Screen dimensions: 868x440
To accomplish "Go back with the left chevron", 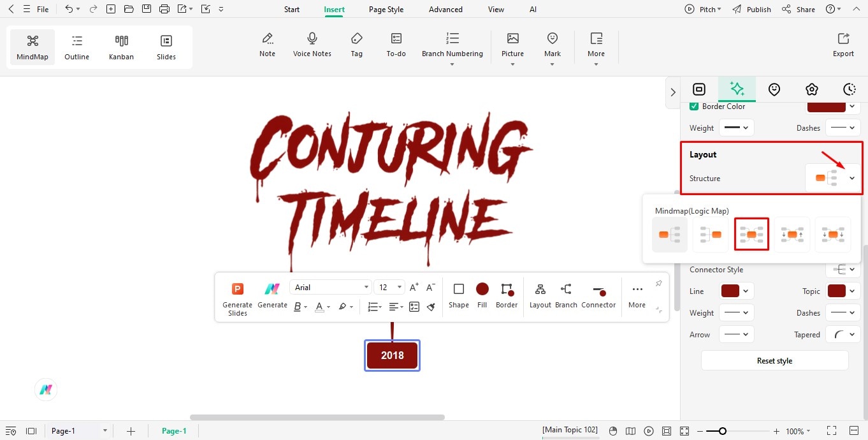I will (11, 9).
